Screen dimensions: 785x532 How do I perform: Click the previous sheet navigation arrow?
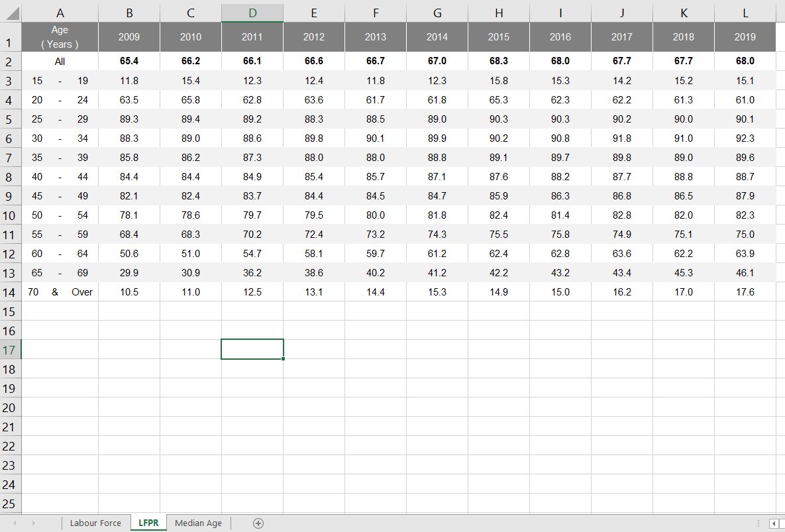coord(15,523)
